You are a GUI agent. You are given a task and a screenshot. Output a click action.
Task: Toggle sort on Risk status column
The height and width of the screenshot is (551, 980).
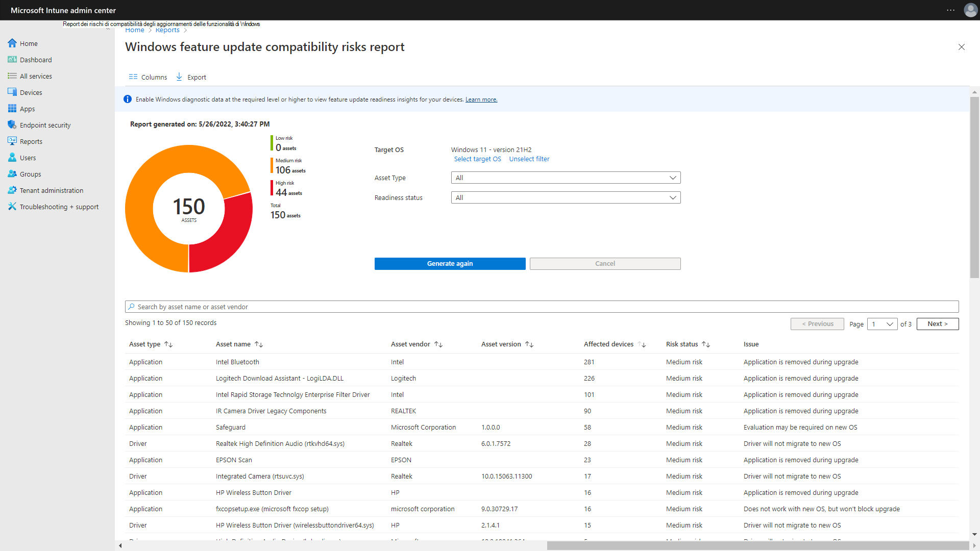(x=706, y=344)
